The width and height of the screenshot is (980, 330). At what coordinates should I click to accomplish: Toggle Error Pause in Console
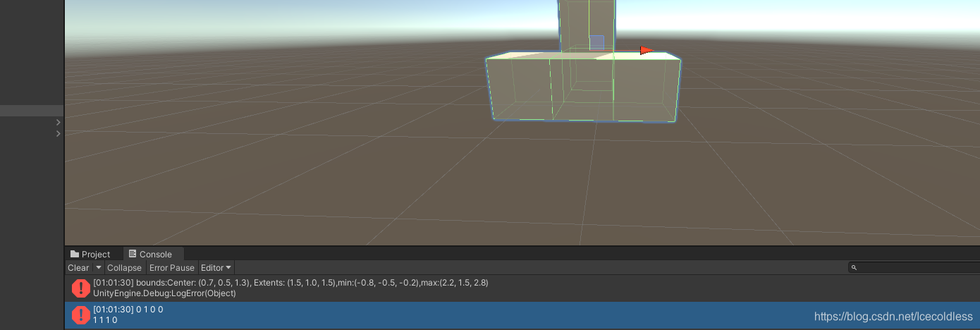click(x=172, y=268)
